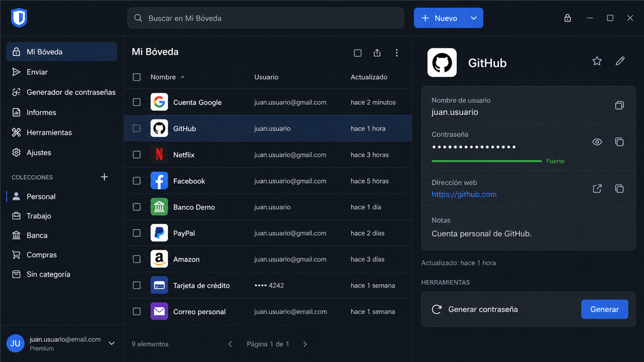Toggle the view square icon in list header
This screenshot has height=362, width=644.
[358, 53]
